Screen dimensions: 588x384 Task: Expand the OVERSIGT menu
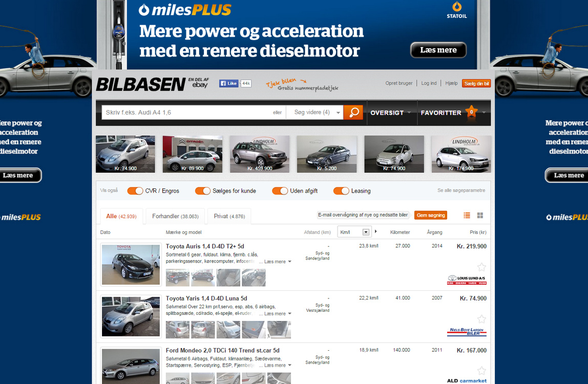[x=391, y=113]
